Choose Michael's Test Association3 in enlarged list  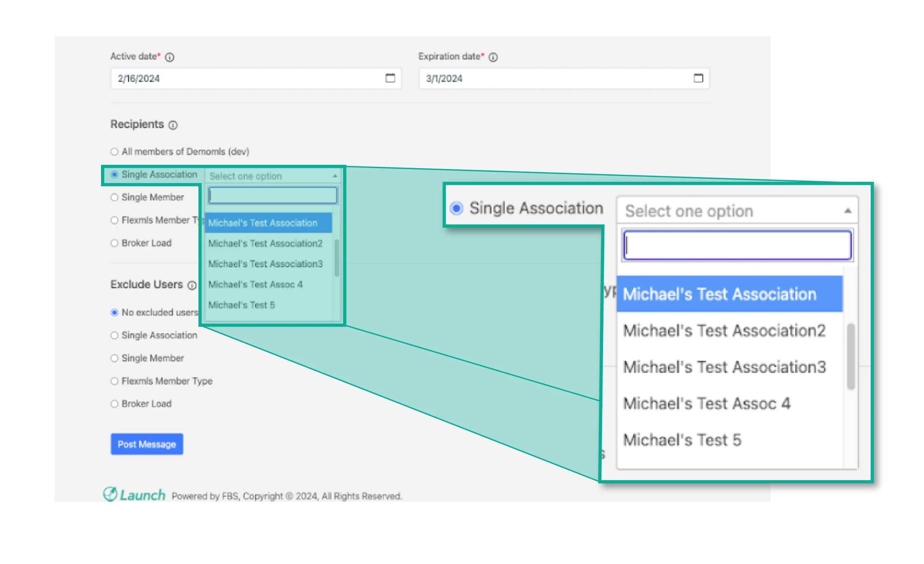[729, 367]
